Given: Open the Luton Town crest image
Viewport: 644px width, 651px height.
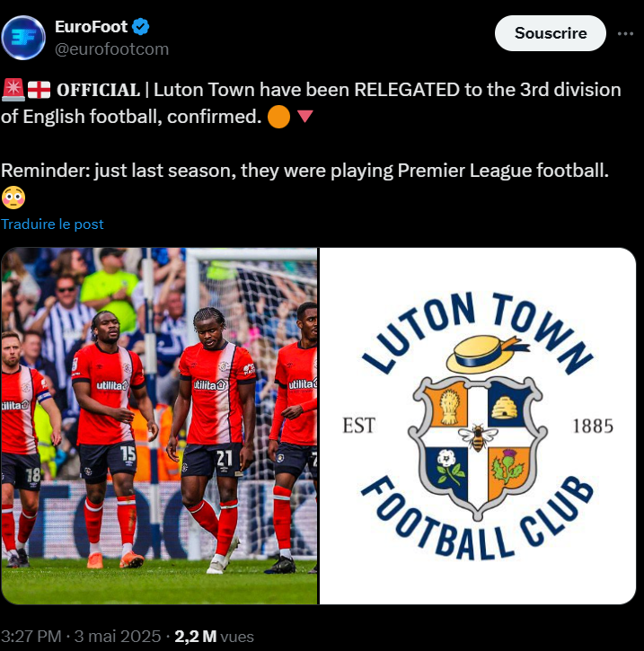Looking at the screenshot, I should pyautogui.click(x=478, y=426).
